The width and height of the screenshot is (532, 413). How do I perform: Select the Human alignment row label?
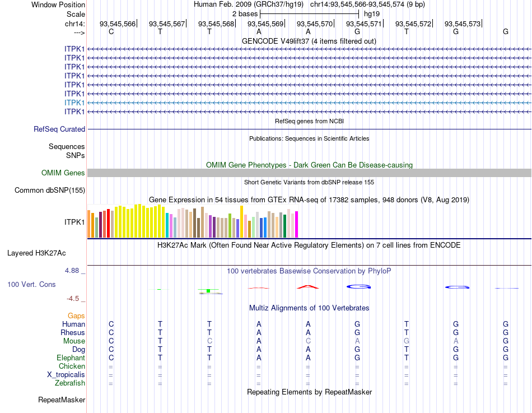pos(73,324)
